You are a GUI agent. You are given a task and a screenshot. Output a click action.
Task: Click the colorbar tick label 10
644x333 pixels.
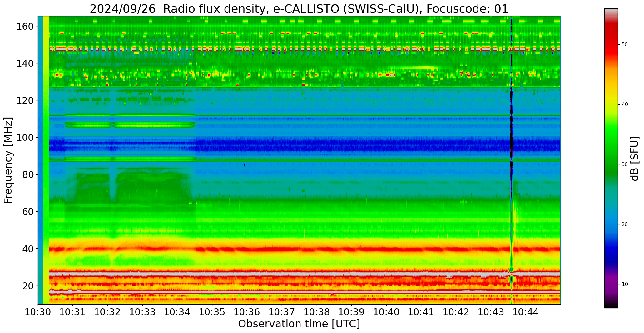point(625,284)
